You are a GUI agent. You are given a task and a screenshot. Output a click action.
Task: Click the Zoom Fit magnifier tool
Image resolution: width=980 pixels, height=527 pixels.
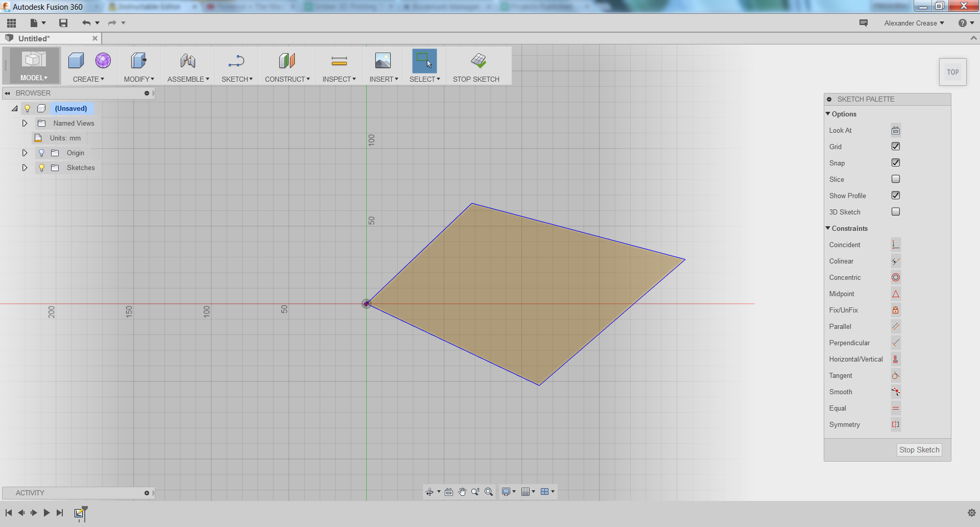pyautogui.click(x=489, y=492)
